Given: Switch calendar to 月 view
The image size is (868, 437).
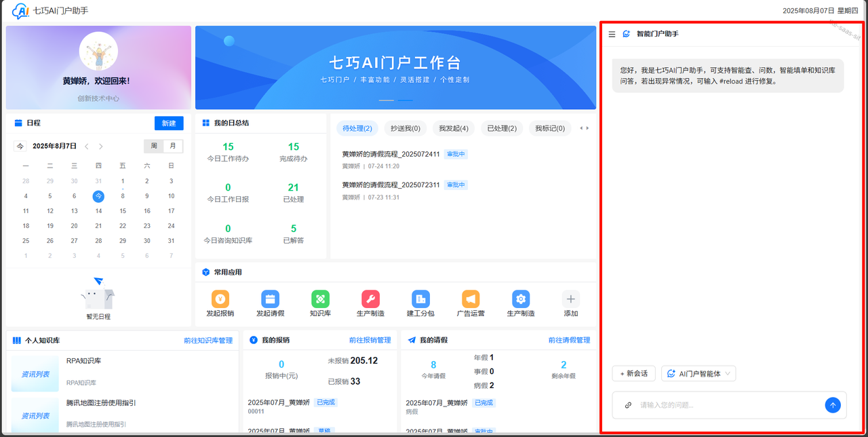Looking at the screenshot, I should click(x=173, y=146).
